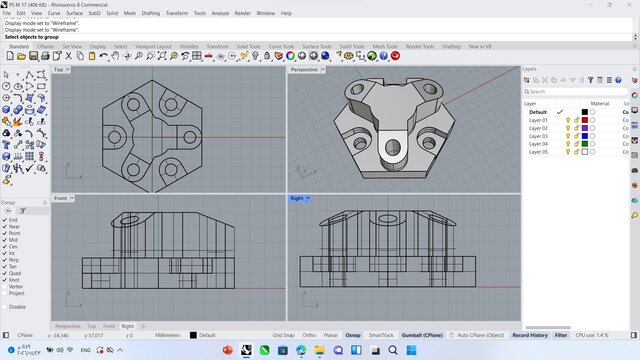Toggle Grid Snap in status bar

tap(283, 335)
